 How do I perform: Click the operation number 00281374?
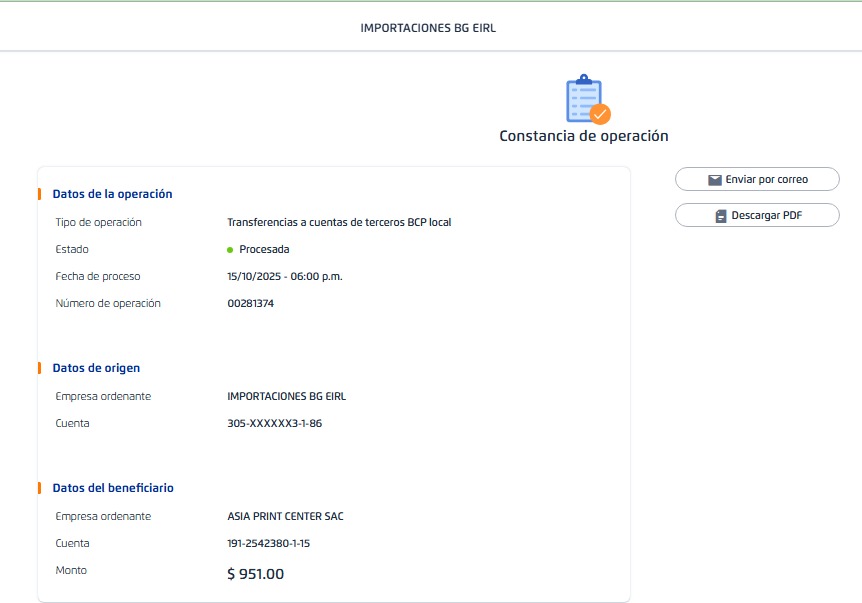coord(251,303)
